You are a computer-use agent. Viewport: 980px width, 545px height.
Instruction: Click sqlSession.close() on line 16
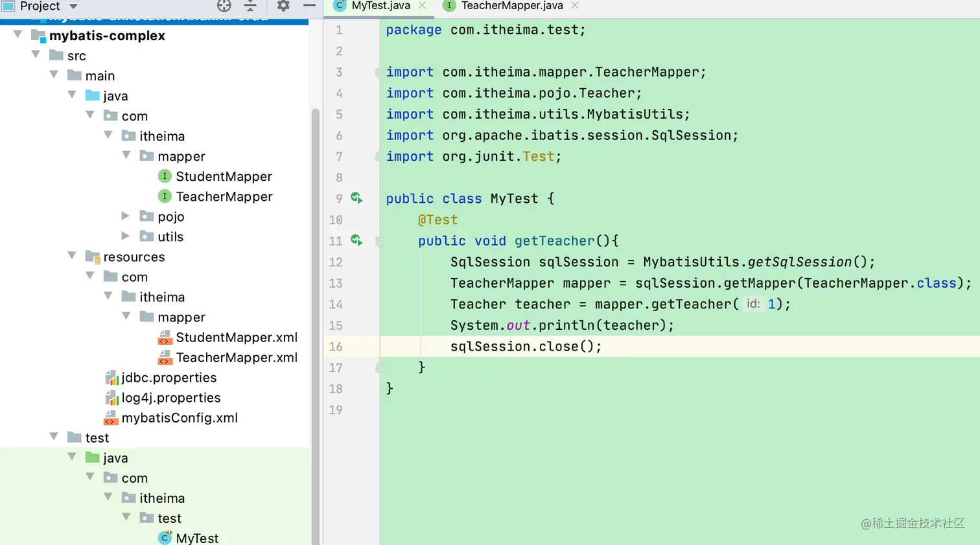tap(526, 347)
